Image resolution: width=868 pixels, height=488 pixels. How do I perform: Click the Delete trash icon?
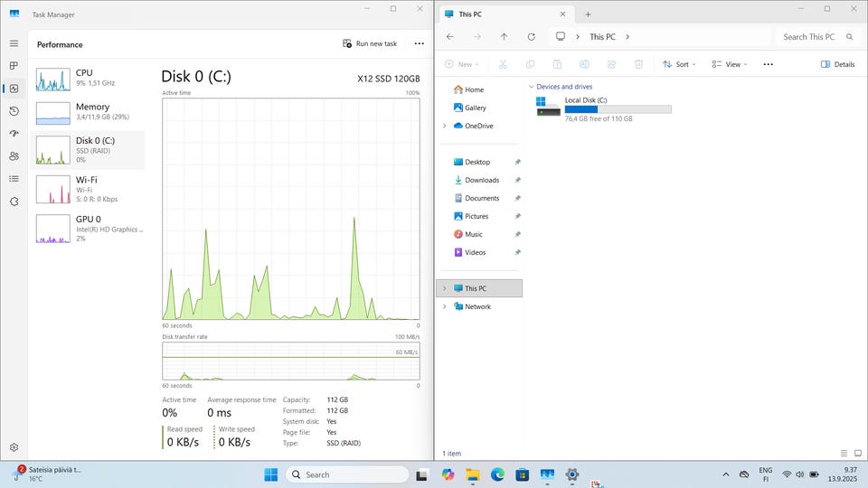click(638, 64)
